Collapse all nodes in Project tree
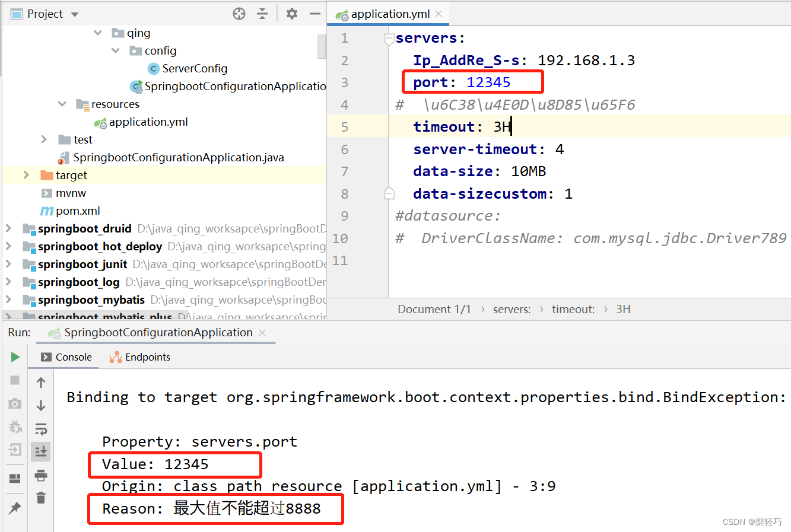The image size is (791, 532). click(262, 13)
